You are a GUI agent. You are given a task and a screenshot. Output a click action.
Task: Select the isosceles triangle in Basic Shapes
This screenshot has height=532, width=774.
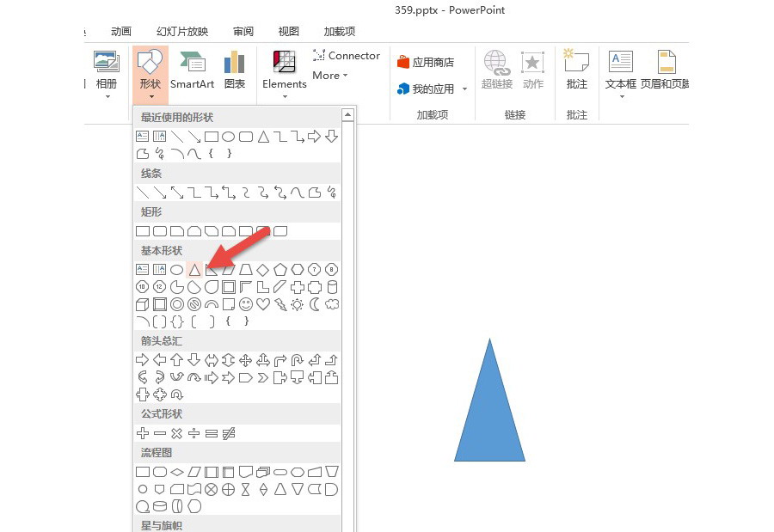194,270
